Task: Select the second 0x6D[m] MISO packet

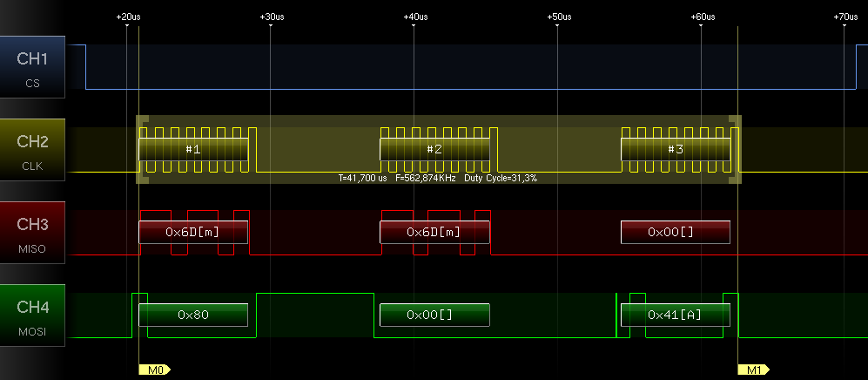Action: coord(434,232)
